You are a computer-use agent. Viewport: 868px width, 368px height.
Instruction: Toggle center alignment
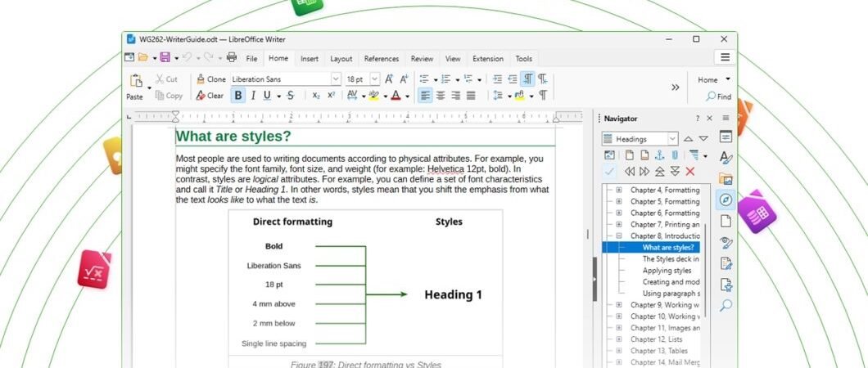click(441, 96)
